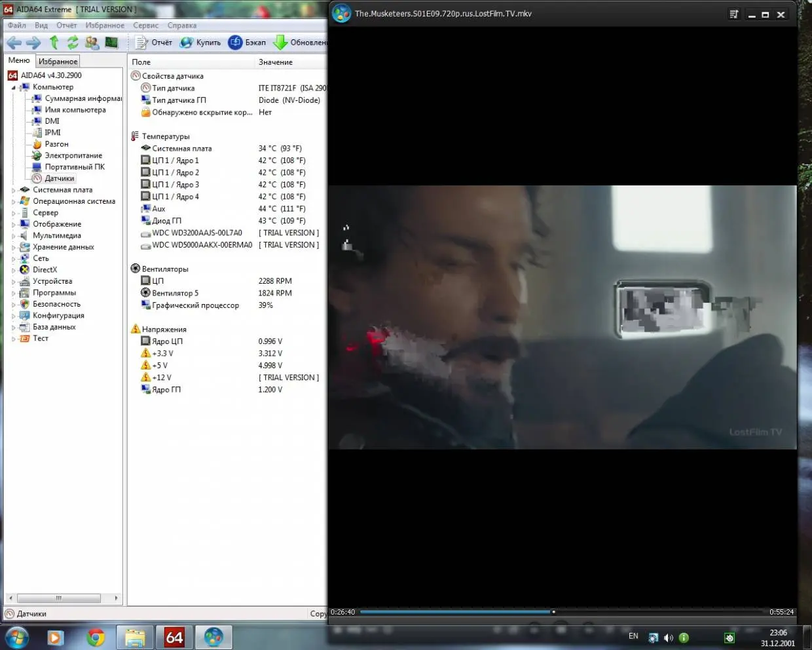The image size is (812, 650).
Task: Expand the Системная плата tree node
Action: point(14,190)
